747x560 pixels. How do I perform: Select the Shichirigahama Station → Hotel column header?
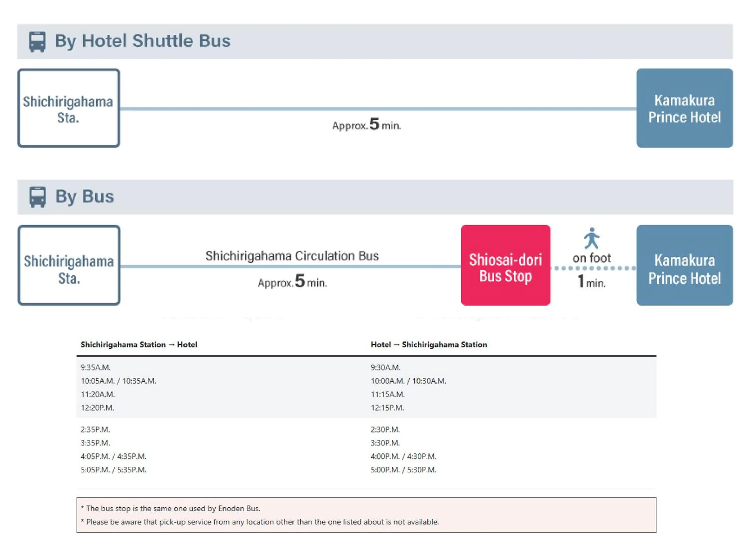tap(139, 344)
